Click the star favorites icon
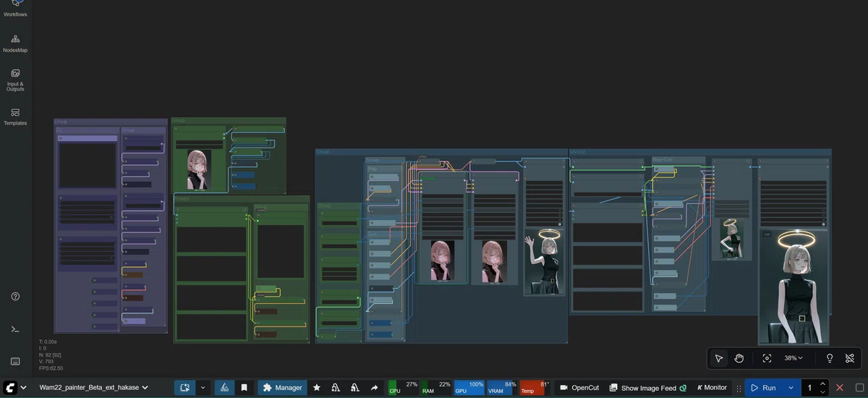 point(317,388)
